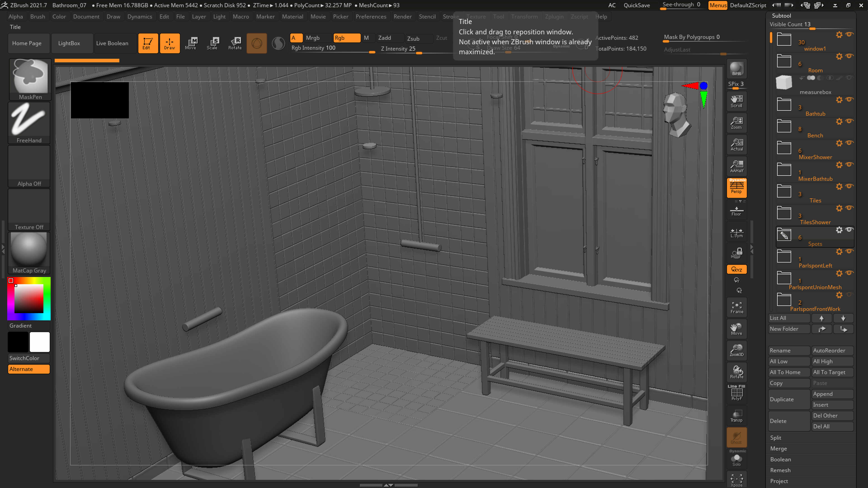This screenshot has height=488, width=868.
Task: Click the Rename button
Action: 789,350
